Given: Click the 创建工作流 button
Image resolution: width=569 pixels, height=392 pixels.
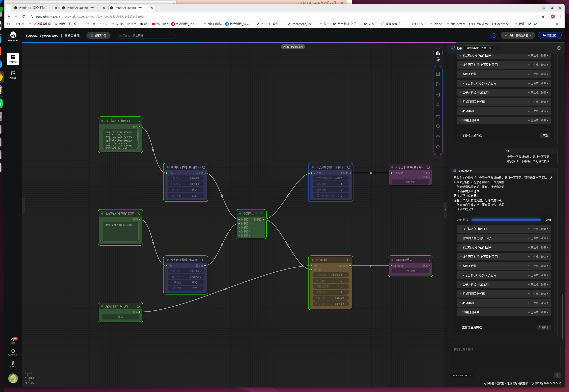Looking at the screenshot, I should (98, 36).
